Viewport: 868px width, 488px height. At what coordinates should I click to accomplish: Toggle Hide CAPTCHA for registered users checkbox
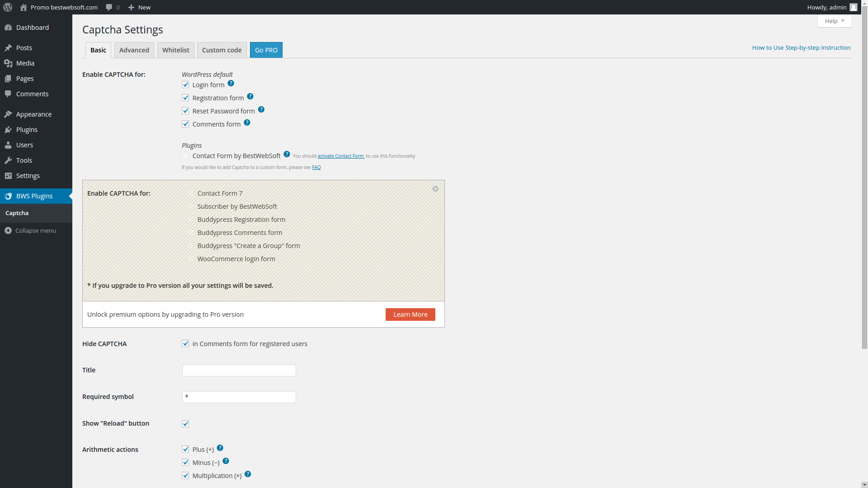(x=185, y=343)
